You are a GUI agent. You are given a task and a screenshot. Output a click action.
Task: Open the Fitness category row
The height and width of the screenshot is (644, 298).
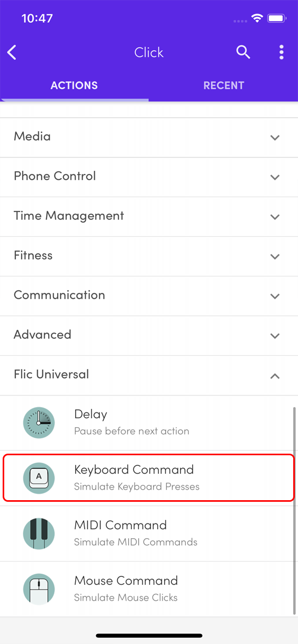(149, 256)
